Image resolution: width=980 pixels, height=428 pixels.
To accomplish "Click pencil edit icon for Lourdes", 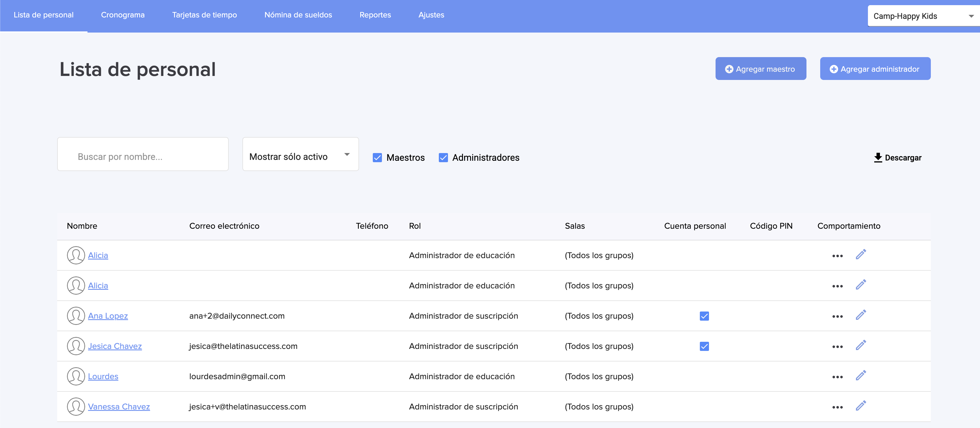I will click(861, 375).
